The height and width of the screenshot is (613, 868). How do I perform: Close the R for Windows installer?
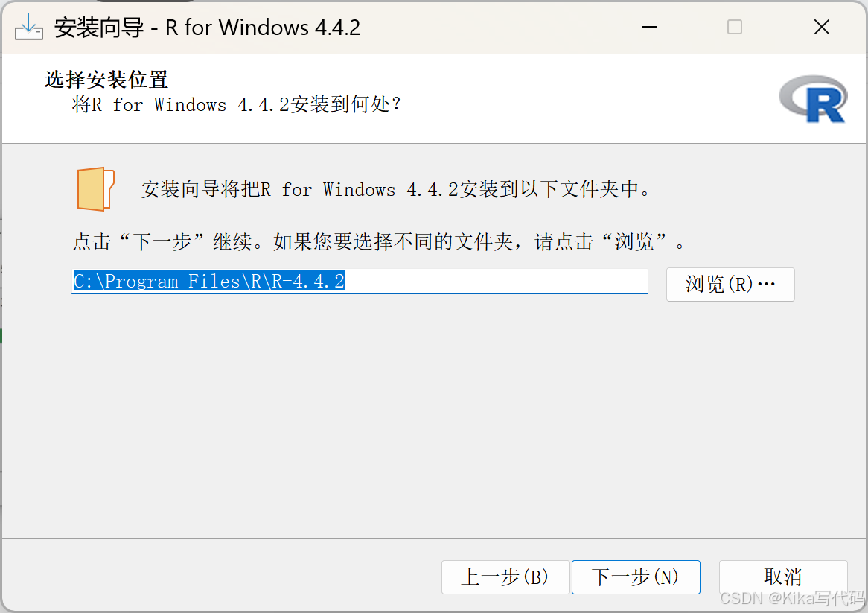(822, 27)
